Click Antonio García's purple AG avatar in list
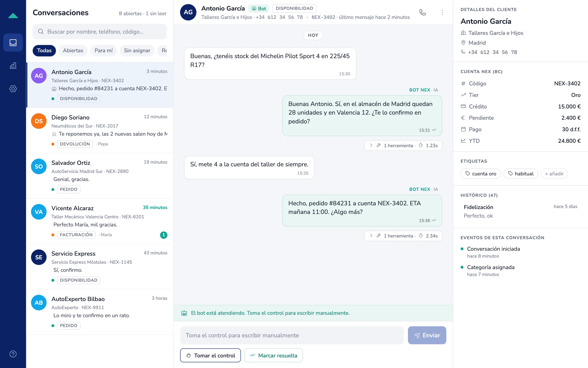Viewport: 588px width, 368px height. [39, 76]
